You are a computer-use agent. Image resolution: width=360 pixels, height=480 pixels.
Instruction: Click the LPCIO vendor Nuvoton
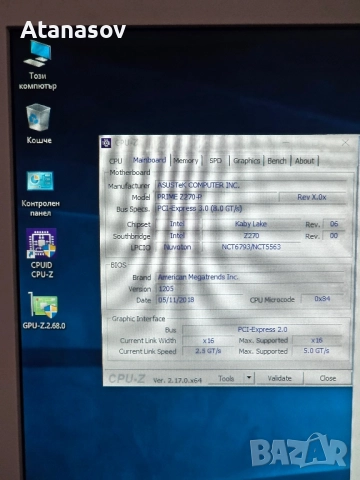click(x=177, y=247)
